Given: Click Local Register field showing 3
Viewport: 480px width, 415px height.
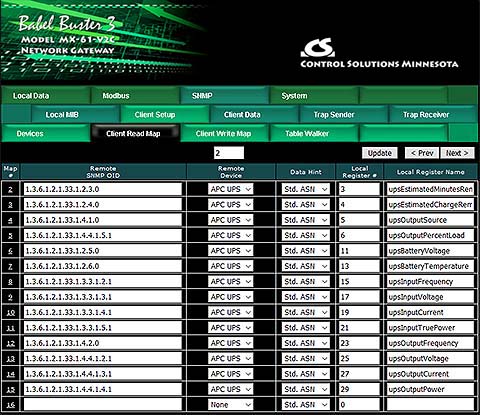Looking at the screenshot, I should point(359,189).
